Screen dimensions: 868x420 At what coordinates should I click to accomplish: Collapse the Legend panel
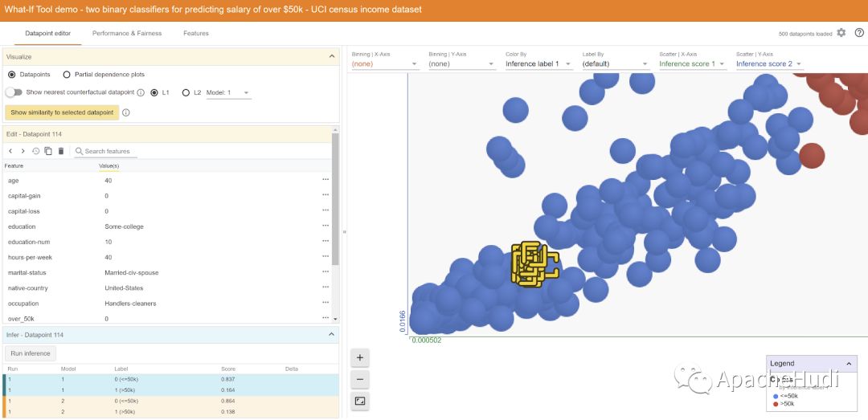[849, 364]
